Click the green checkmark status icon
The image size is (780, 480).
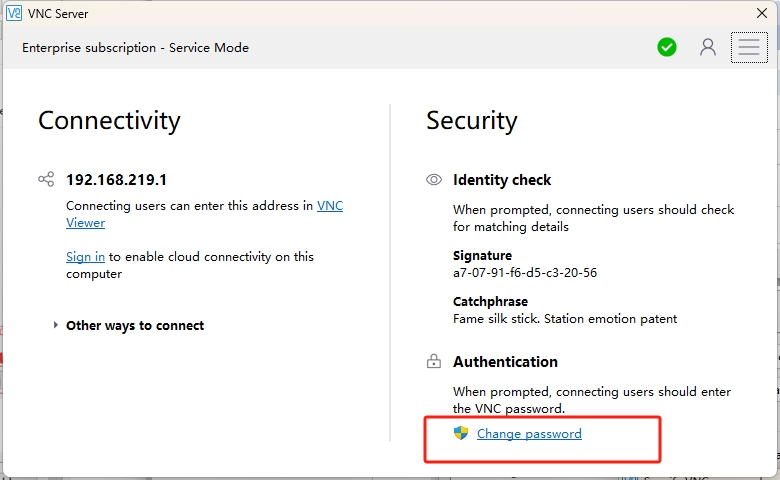[667, 47]
